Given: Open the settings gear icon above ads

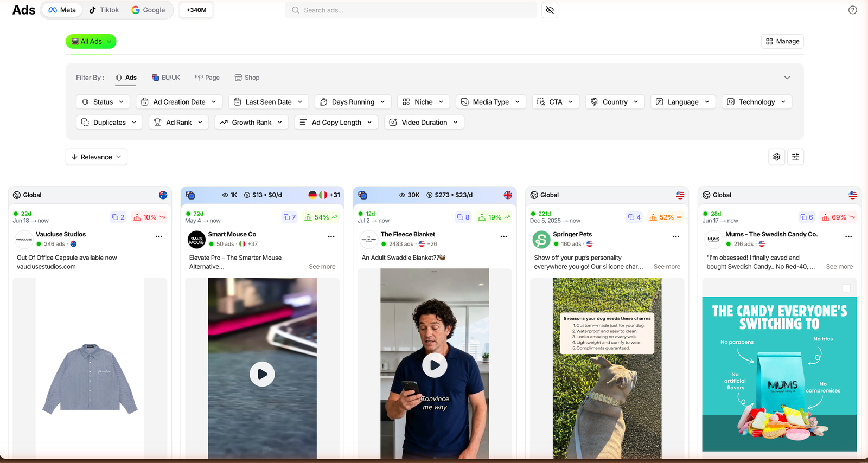Looking at the screenshot, I should [777, 157].
